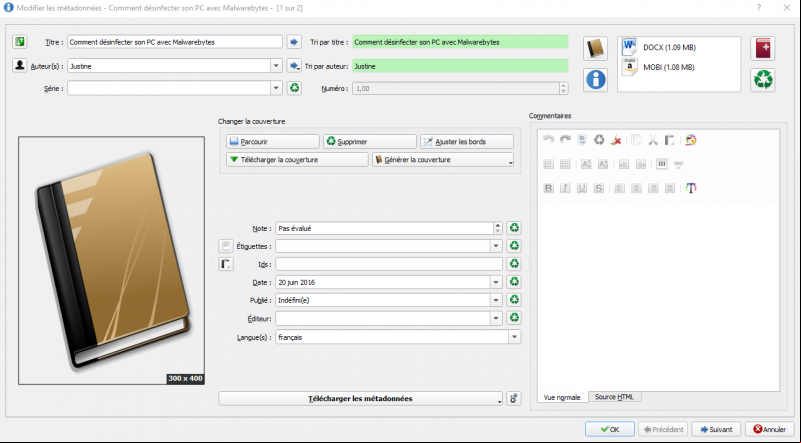This screenshot has height=443, width=801.
Task: Expand the Série dropdown
Action: click(276, 88)
